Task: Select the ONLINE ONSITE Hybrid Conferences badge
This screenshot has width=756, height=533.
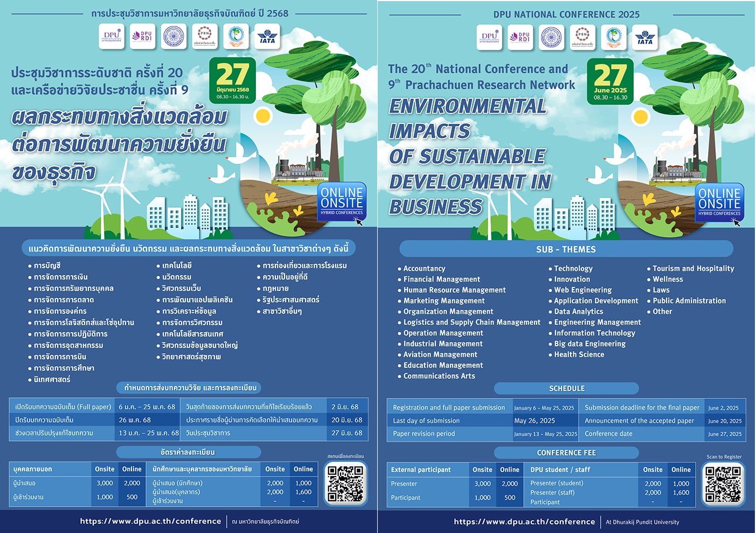Action: tap(719, 202)
